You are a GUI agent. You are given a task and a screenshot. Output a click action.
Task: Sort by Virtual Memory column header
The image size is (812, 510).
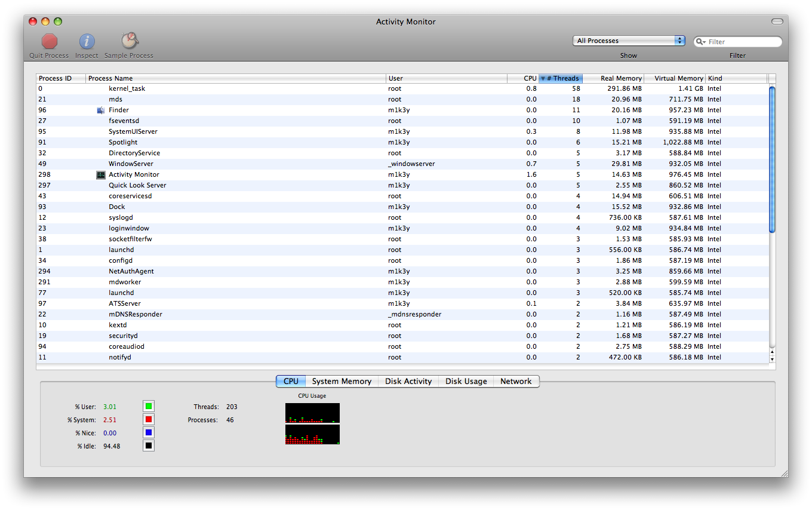(x=675, y=78)
